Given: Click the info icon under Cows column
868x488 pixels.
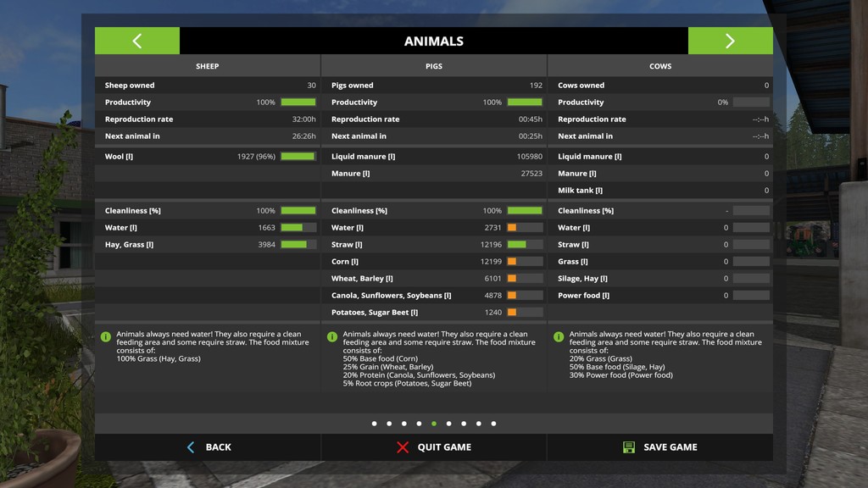Looking at the screenshot, I should click(559, 337).
